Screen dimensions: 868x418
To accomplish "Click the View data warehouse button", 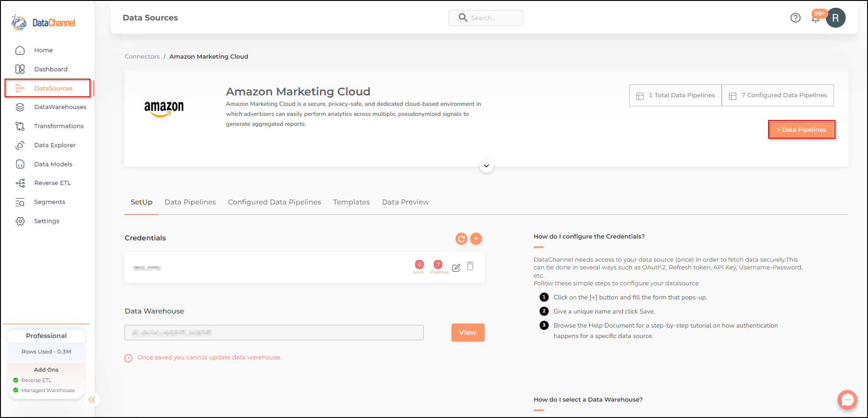I will pos(468,333).
